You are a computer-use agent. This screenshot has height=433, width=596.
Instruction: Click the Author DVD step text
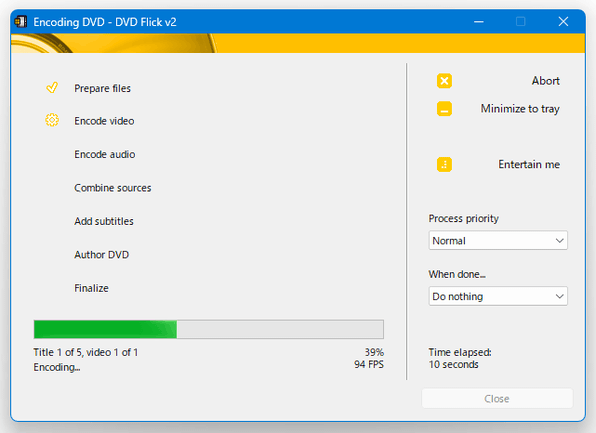101,255
